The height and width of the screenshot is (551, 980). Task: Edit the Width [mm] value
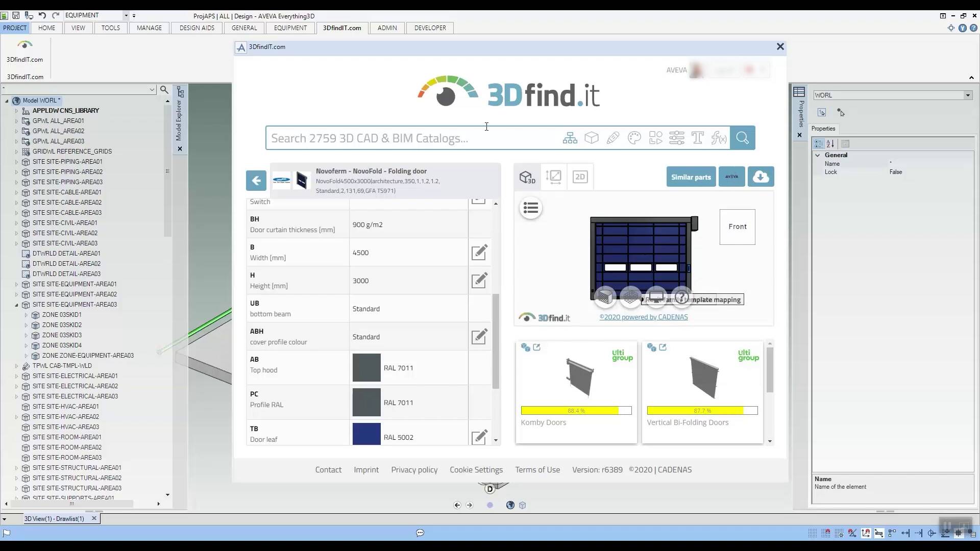tap(479, 252)
